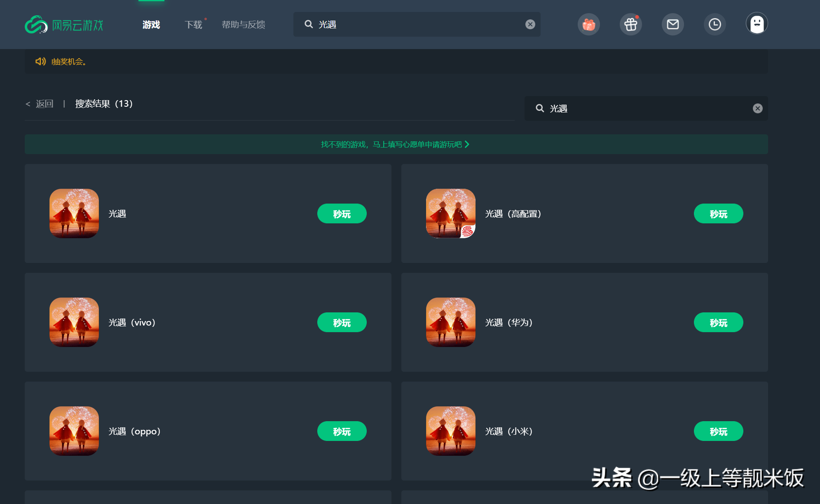
Task: Click the NetEase cloud gaming logo
Action: pos(64,25)
